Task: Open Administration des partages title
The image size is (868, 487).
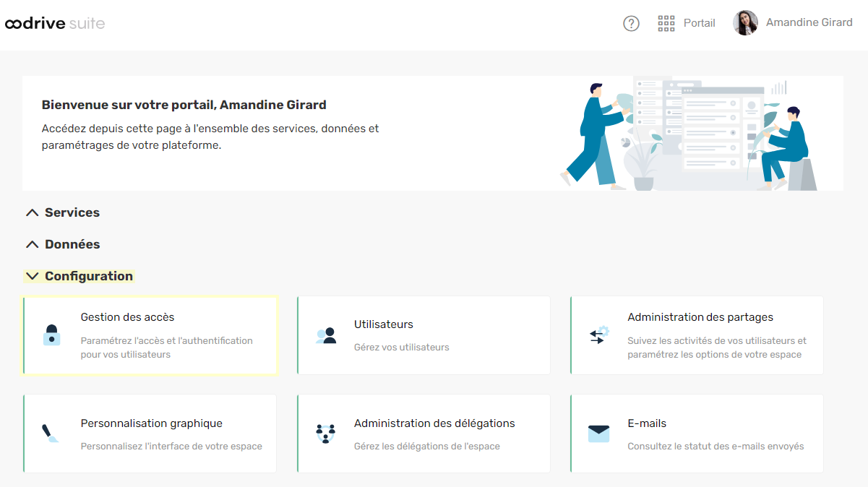Action: click(x=700, y=317)
